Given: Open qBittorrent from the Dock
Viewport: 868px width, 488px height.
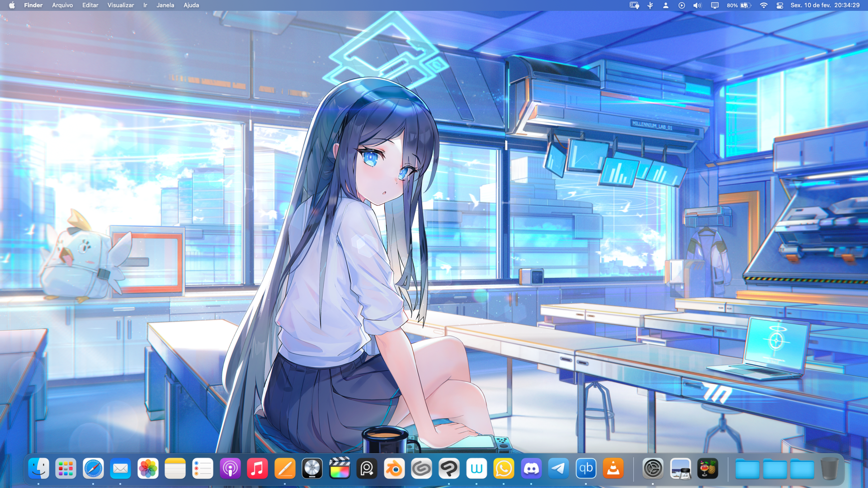Looking at the screenshot, I should (586, 469).
